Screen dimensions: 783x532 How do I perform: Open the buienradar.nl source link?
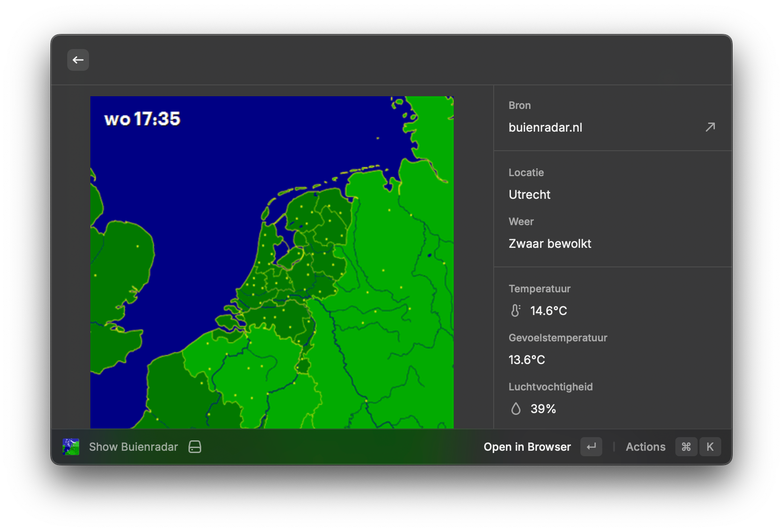(x=545, y=128)
